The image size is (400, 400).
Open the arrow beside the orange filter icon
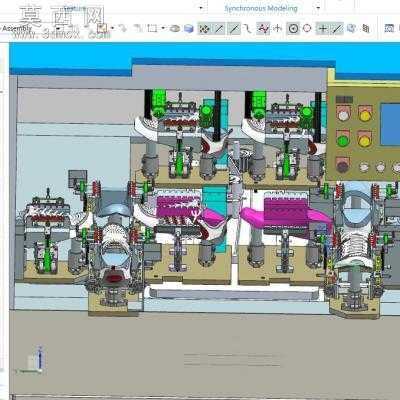coord(113,28)
